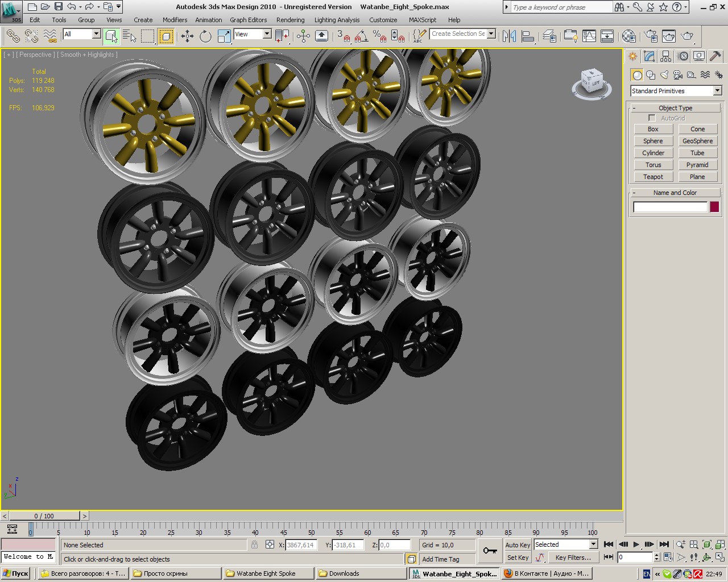Toggle the selection lock padlock
This screenshot has height=582, width=728.
point(255,544)
